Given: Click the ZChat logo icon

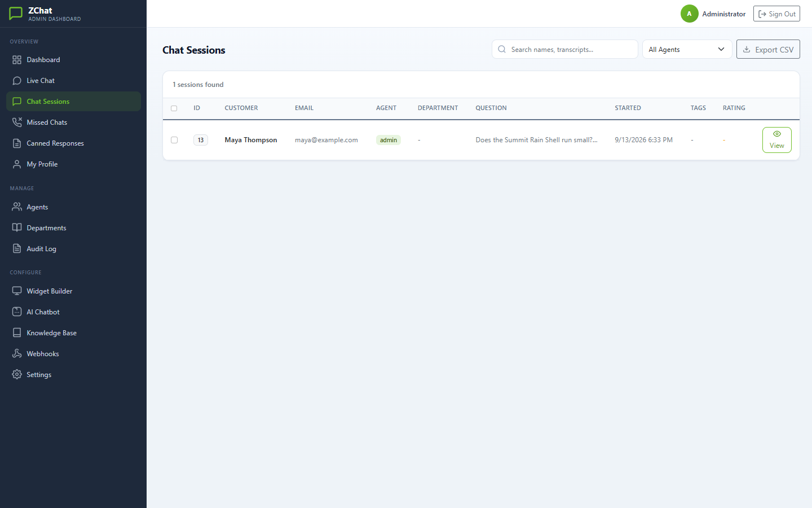Looking at the screenshot, I should (16, 14).
